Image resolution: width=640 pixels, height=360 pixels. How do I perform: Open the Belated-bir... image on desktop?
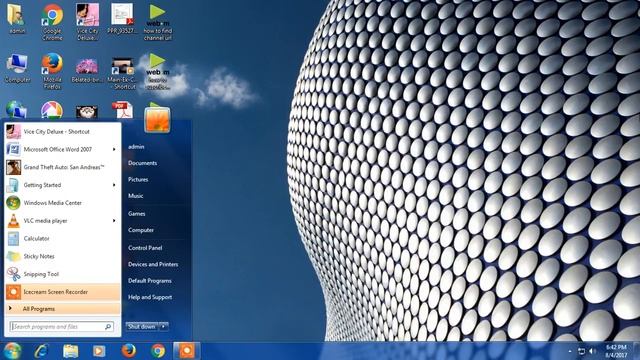87,70
